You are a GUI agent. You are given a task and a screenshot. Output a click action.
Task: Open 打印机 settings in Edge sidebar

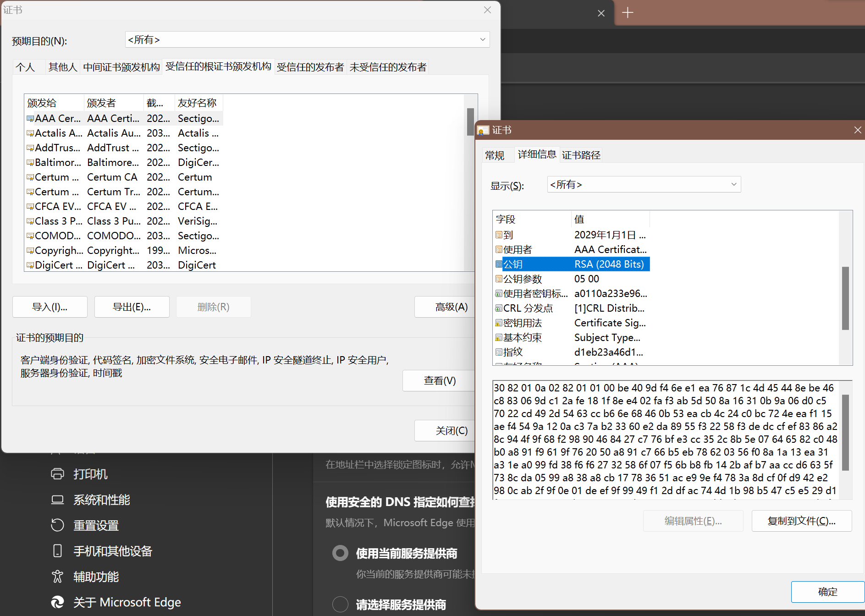click(x=79, y=474)
